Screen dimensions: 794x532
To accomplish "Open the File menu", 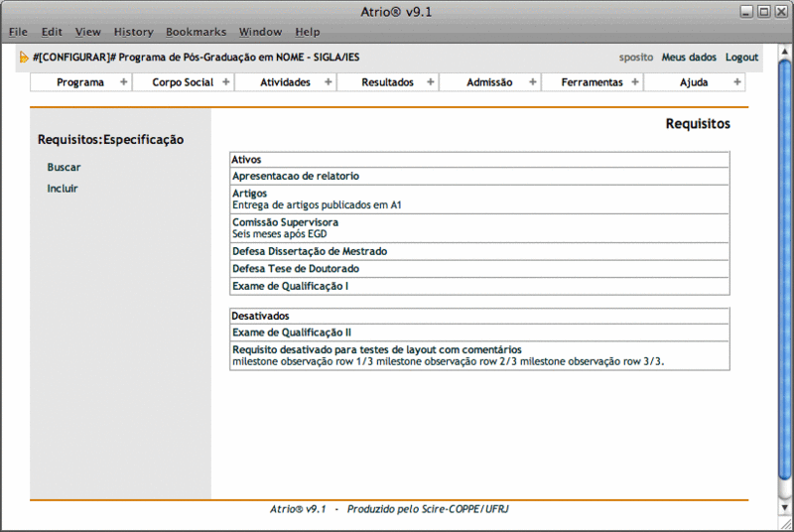I will (18, 32).
